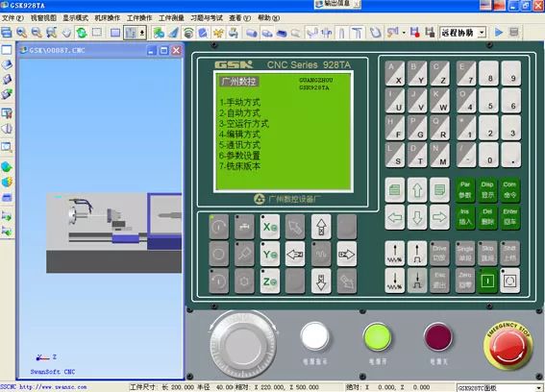Image resolution: width=545 pixels, height=392 pixels.
Task: Toggle the spindle clockwise key
Action: (218, 227)
